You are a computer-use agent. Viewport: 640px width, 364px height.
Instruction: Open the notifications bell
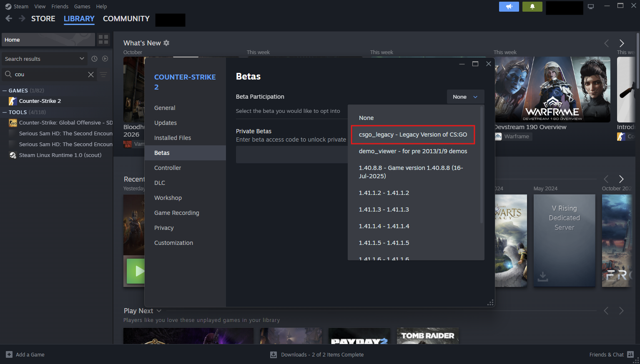pyautogui.click(x=532, y=7)
